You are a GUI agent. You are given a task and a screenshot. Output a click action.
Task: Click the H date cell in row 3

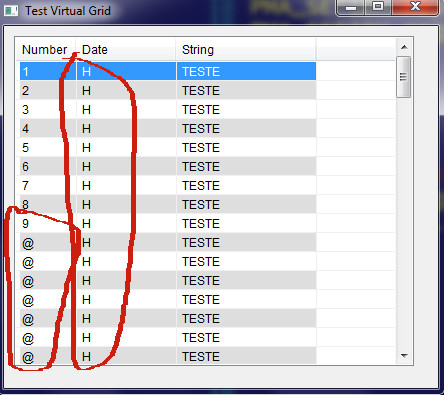pyautogui.click(x=126, y=109)
